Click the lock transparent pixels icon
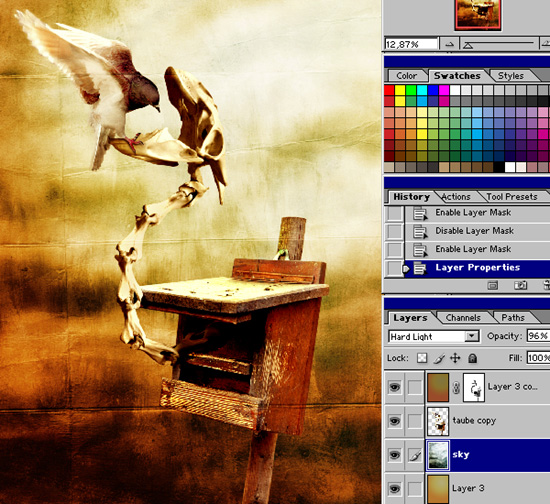The height and width of the screenshot is (504, 550). coord(422,358)
